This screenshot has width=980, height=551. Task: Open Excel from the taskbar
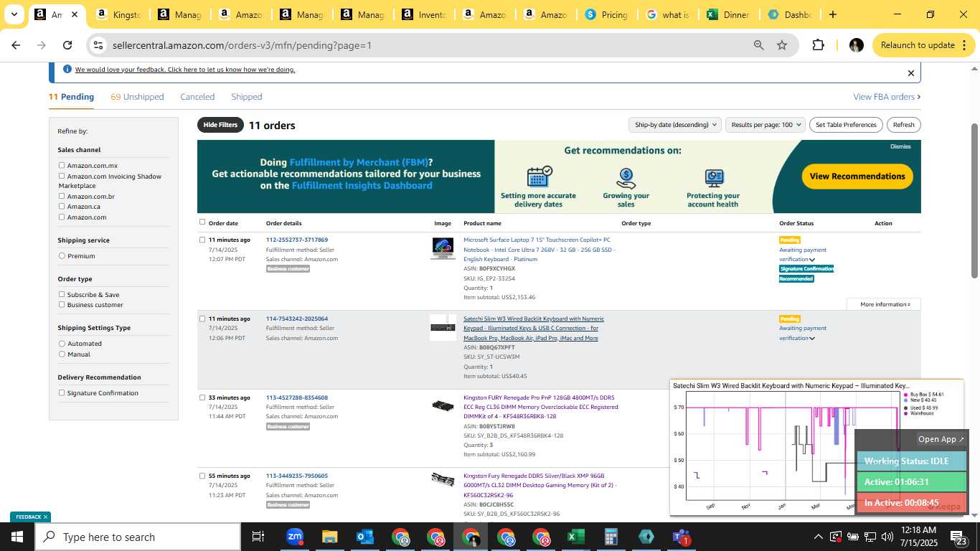[575, 537]
